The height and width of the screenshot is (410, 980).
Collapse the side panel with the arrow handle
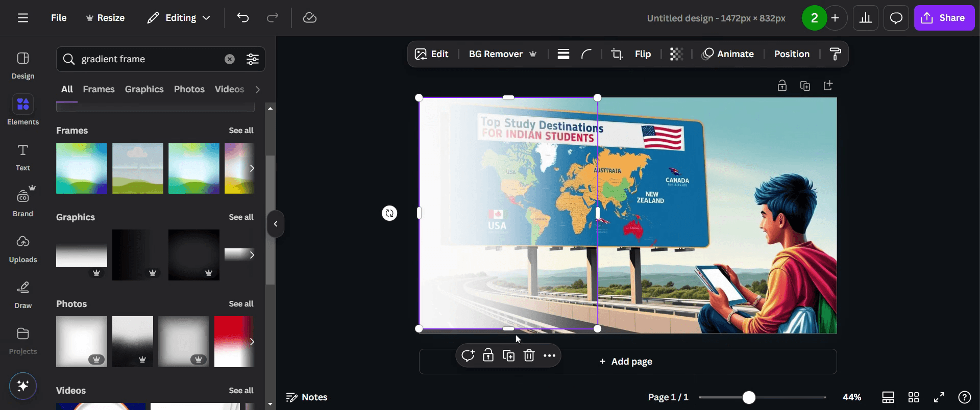[276, 224]
